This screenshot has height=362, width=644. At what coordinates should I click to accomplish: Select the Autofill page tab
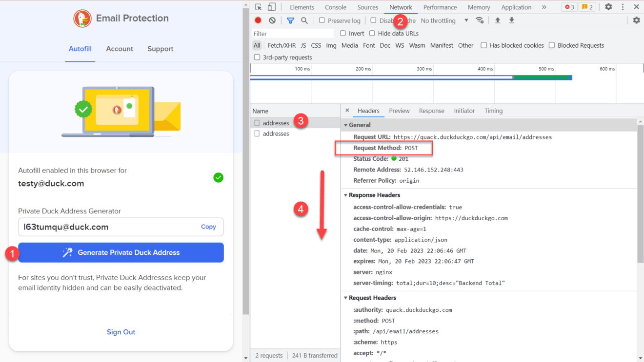point(80,49)
